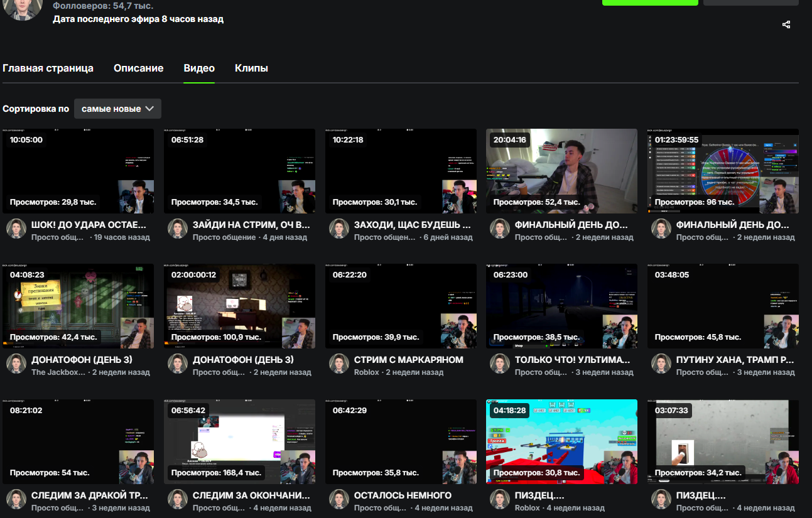Click avatar under the 02:00:00:12 ДОНАТОФОН video
Screen dimensions: 812x518
pyautogui.click(x=178, y=364)
